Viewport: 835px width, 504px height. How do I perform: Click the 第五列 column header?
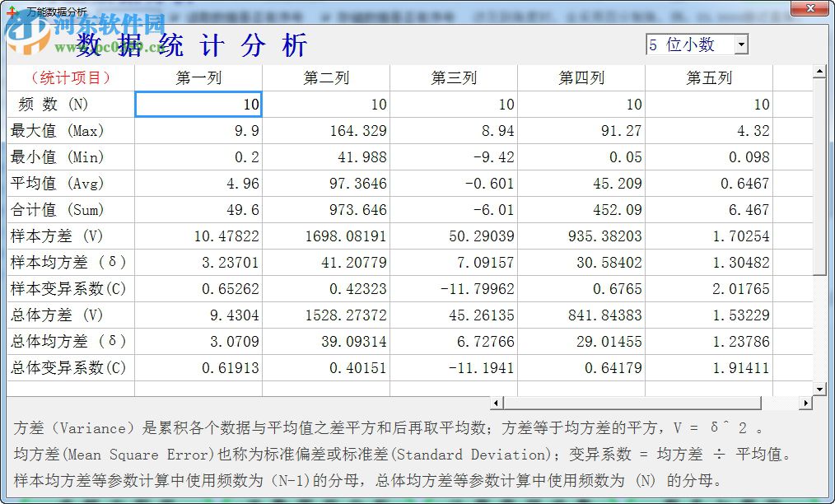[709, 78]
